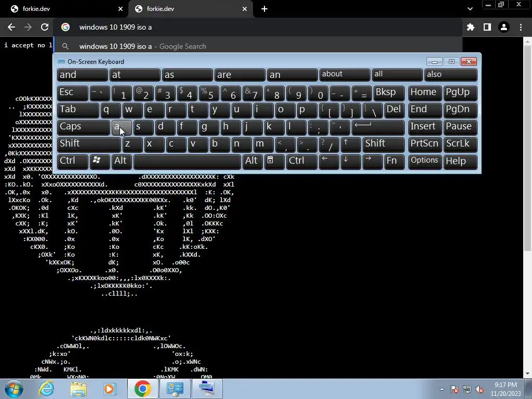Toggle Chrome side panel icon
This screenshot has width=532, height=399.
point(487,27)
